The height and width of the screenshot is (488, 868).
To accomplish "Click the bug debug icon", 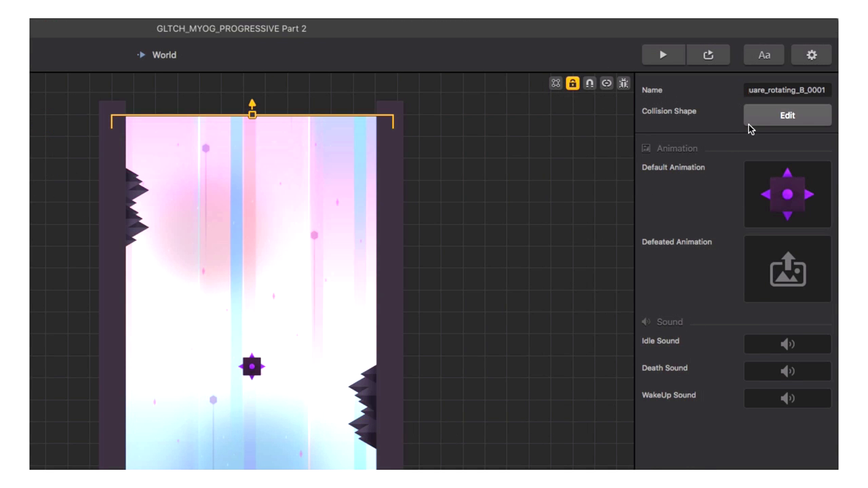I will (x=624, y=83).
